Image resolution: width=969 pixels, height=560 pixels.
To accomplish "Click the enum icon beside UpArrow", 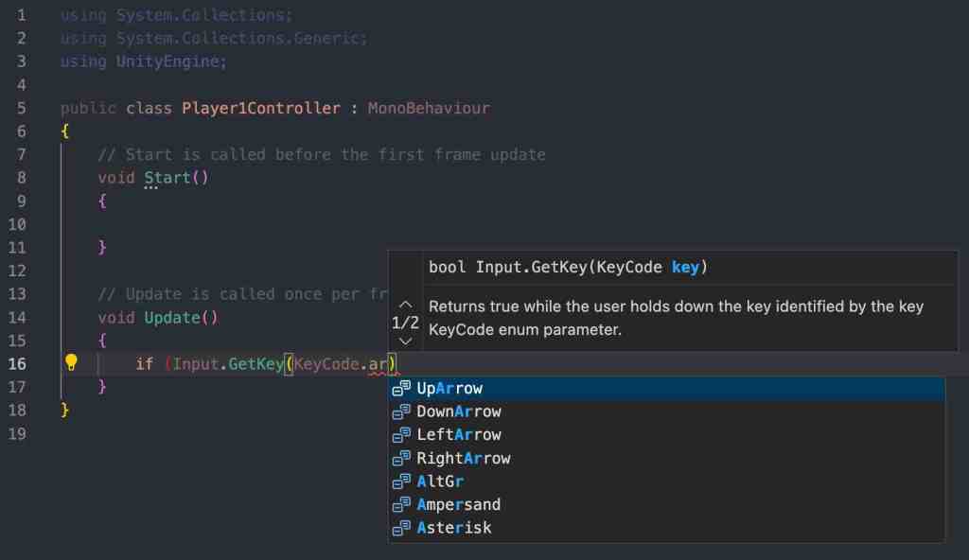I will (x=401, y=389).
